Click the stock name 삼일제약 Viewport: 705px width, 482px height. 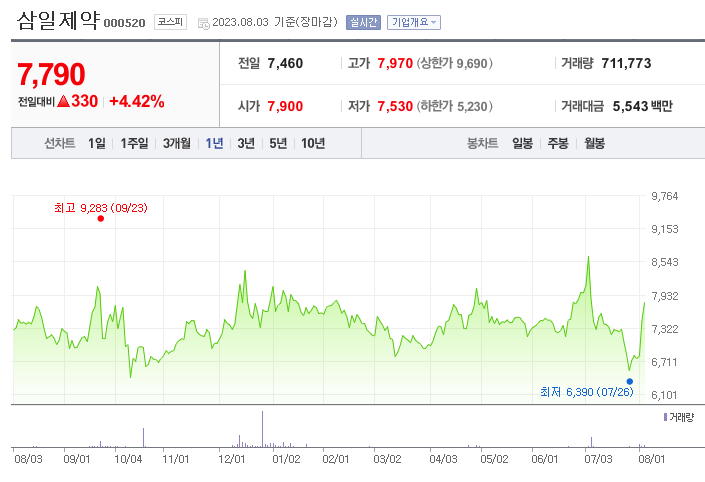tap(58, 21)
